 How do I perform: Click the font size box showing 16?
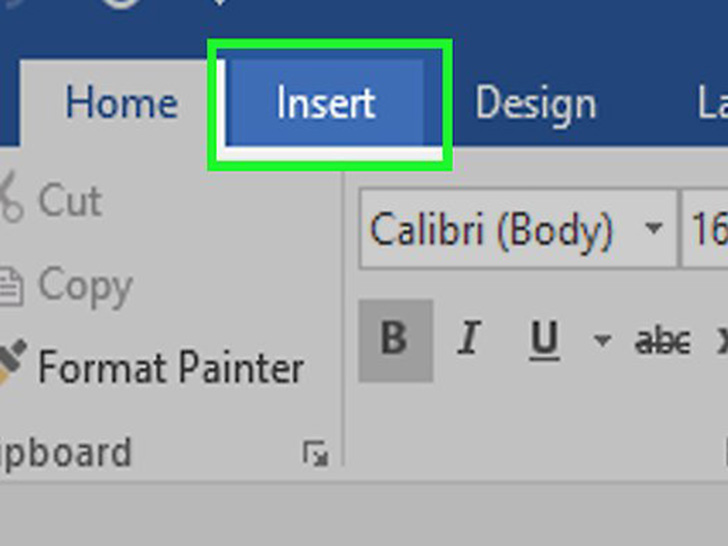707,230
